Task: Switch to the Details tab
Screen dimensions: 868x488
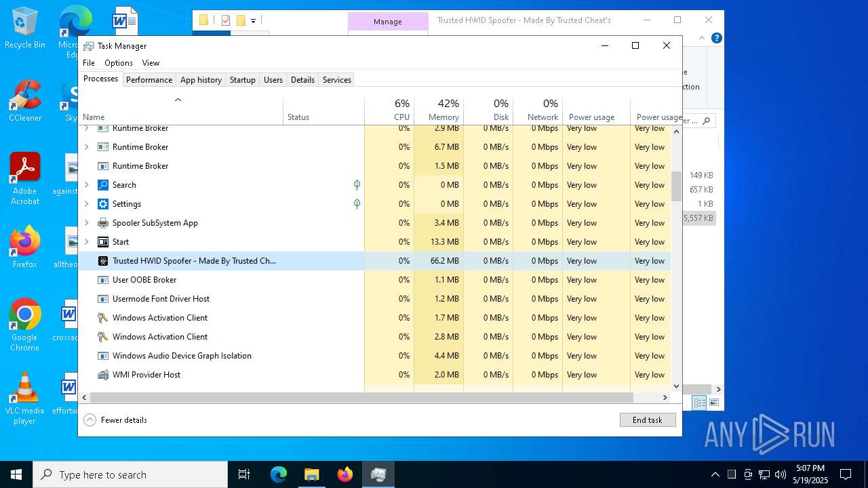Action: [x=302, y=80]
